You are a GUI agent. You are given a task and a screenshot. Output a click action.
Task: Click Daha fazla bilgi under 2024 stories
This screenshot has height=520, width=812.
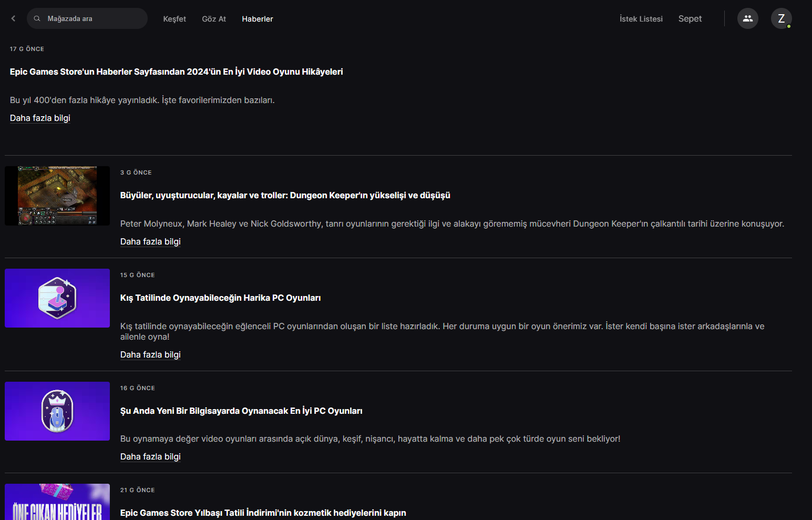tap(40, 118)
